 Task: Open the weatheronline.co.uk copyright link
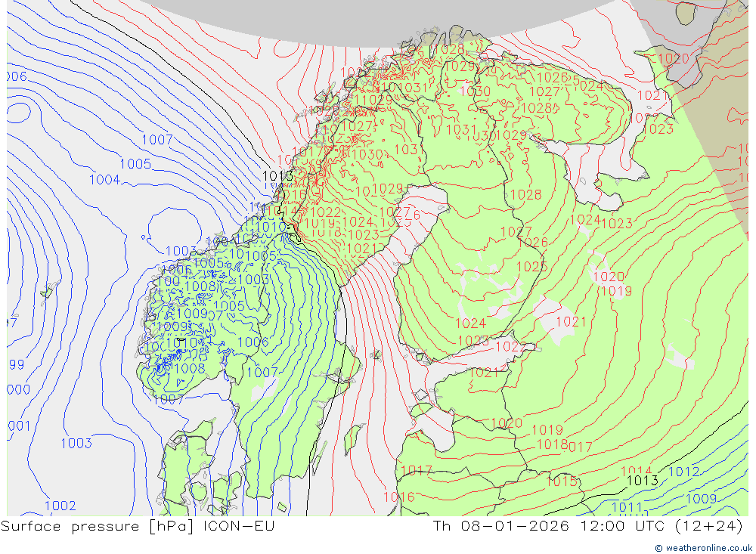click(703, 548)
